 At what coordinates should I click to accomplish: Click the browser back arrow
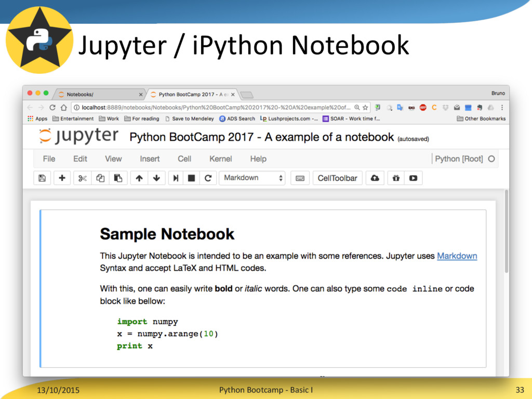click(x=30, y=108)
